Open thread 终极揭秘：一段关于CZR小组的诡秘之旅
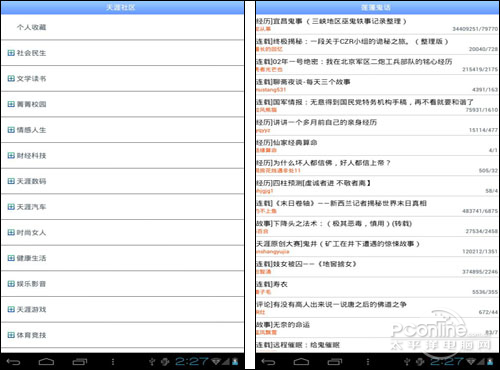 pyautogui.click(x=377, y=45)
